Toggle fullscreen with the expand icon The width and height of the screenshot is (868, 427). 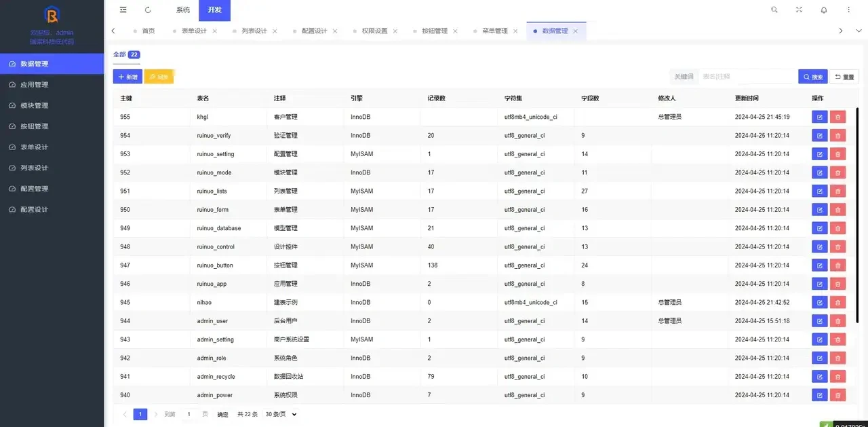[799, 10]
